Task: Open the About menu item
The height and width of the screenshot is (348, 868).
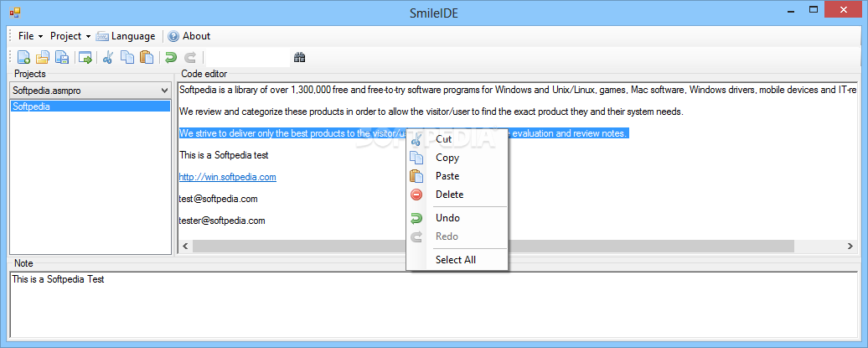Action: pyautogui.click(x=189, y=36)
